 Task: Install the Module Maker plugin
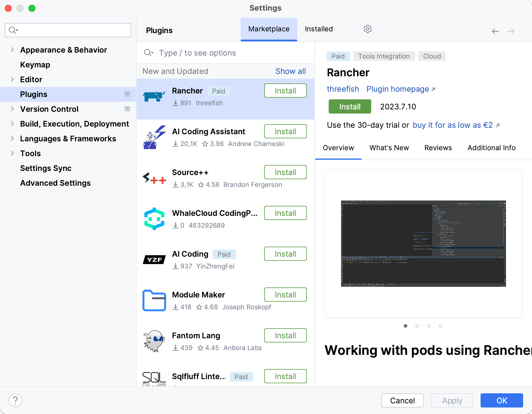(x=286, y=295)
